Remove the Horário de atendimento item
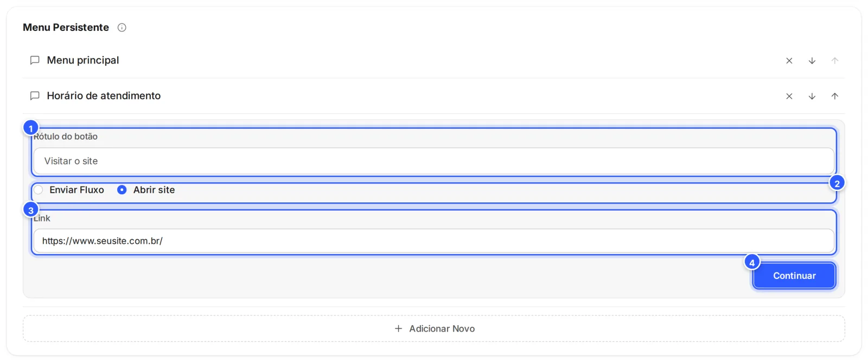The height and width of the screenshot is (362, 868). (x=789, y=96)
